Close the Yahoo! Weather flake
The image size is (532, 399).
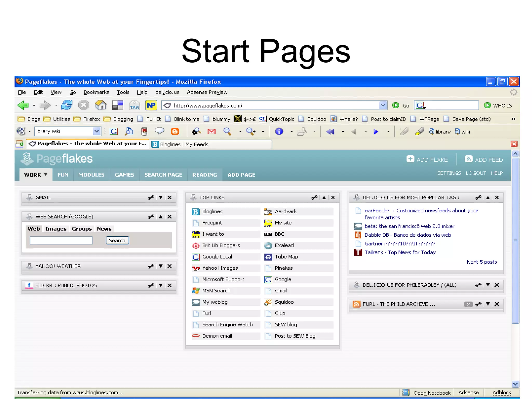tap(170, 266)
